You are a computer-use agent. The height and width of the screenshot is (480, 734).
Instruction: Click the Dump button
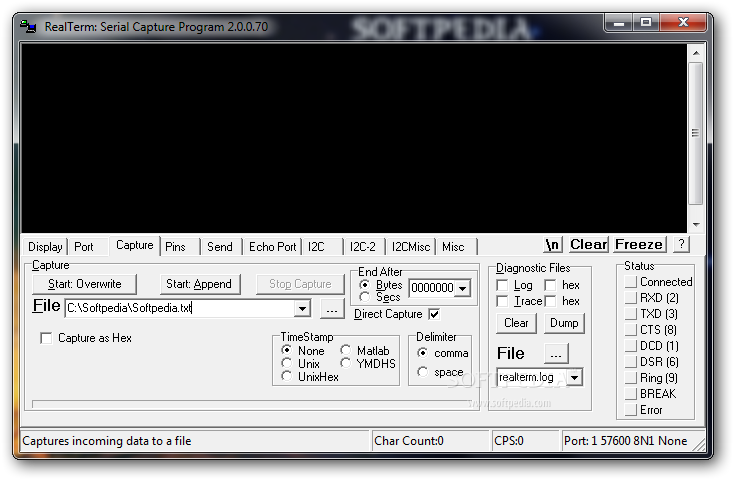[564, 323]
